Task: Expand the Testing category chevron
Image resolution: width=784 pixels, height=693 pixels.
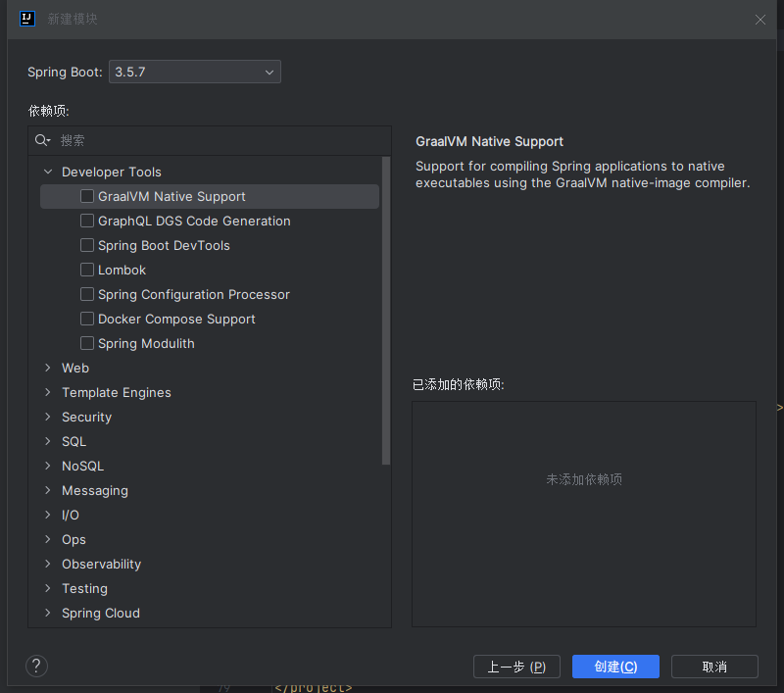Action: click(48, 588)
